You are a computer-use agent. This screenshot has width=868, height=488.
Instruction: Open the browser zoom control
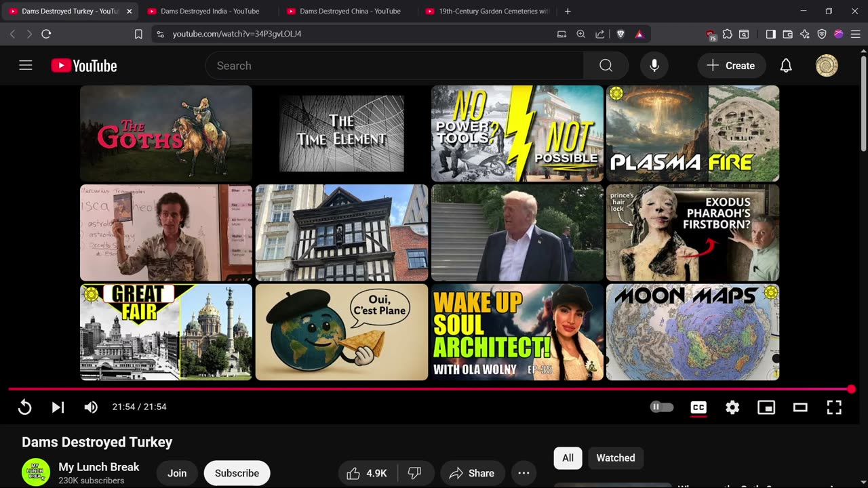(x=580, y=34)
